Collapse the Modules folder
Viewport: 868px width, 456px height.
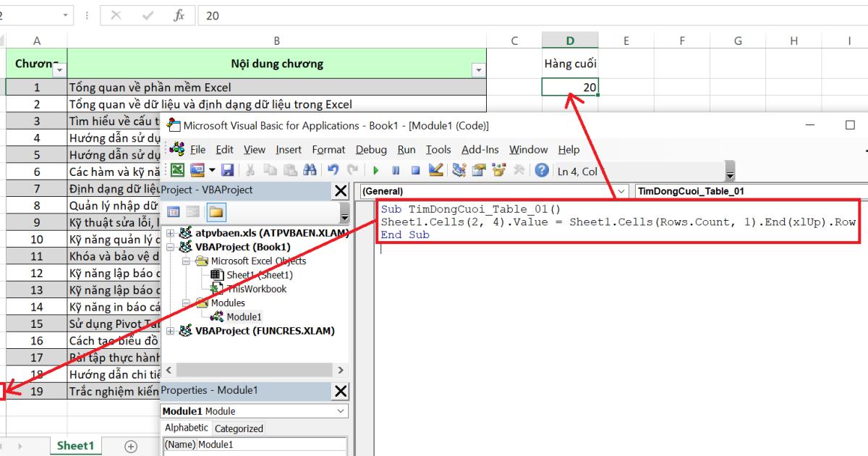[185, 303]
